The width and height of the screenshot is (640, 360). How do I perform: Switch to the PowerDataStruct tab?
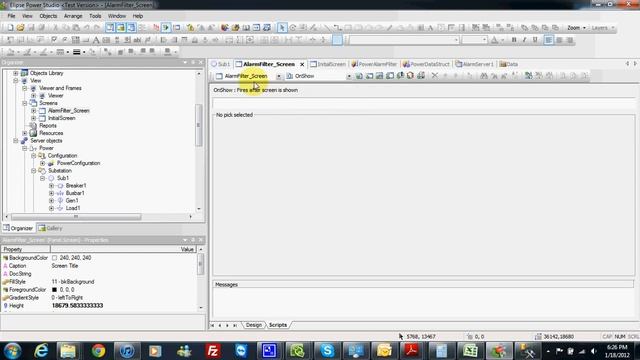click(x=426, y=64)
